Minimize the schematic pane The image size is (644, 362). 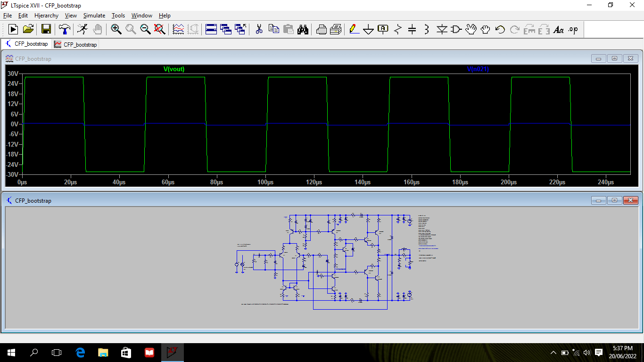598,200
